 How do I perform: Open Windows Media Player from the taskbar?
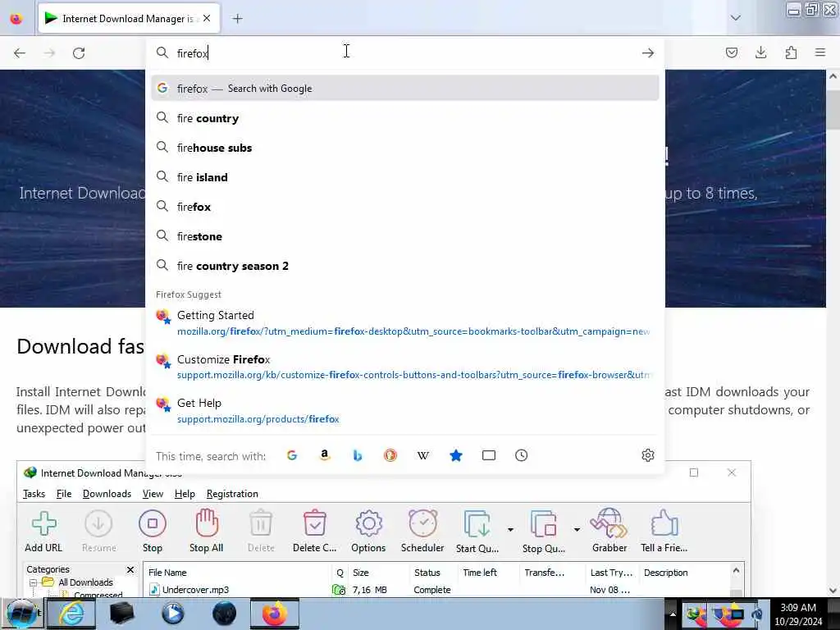pos(172,614)
